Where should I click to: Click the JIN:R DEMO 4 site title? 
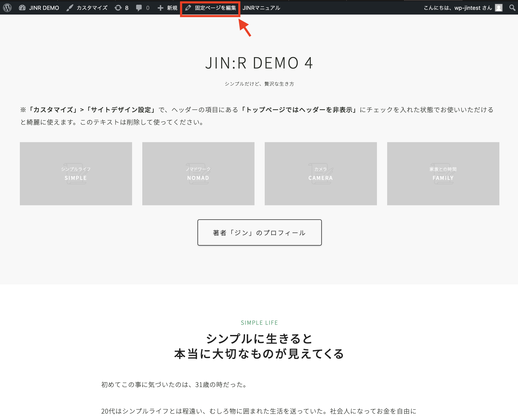click(259, 63)
